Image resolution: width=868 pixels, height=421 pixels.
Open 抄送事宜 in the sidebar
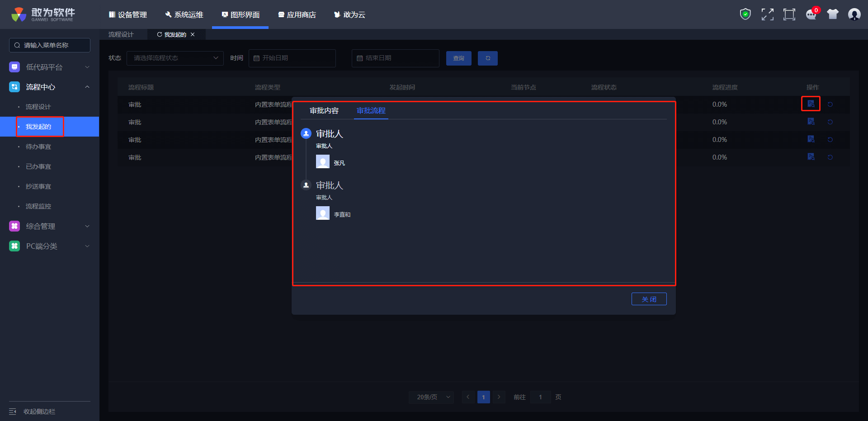pos(38,186)
